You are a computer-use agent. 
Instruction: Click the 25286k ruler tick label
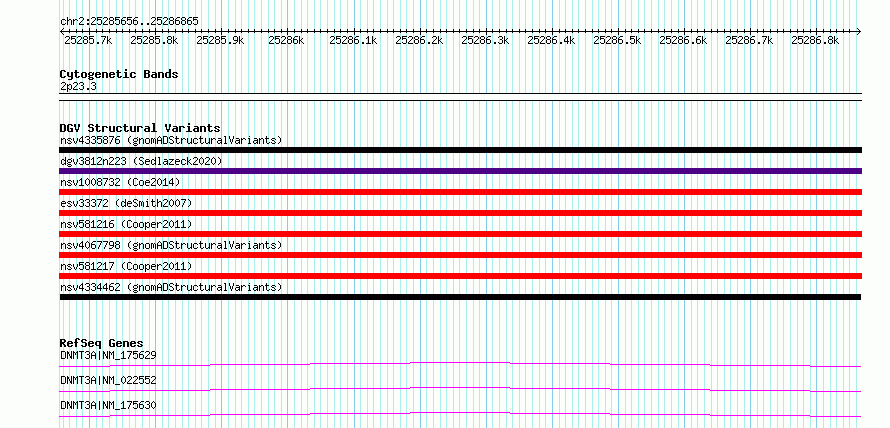(x=287, y=40)
